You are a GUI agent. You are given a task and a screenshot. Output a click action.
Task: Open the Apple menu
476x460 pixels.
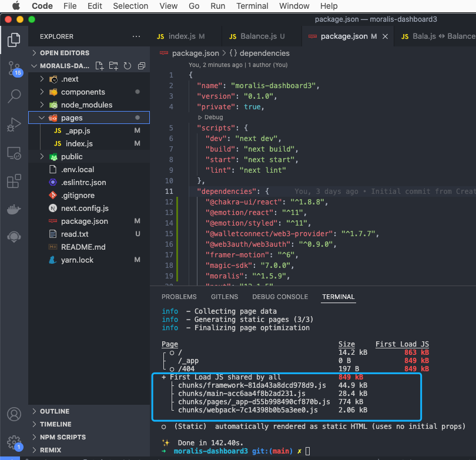pos(16,6)
